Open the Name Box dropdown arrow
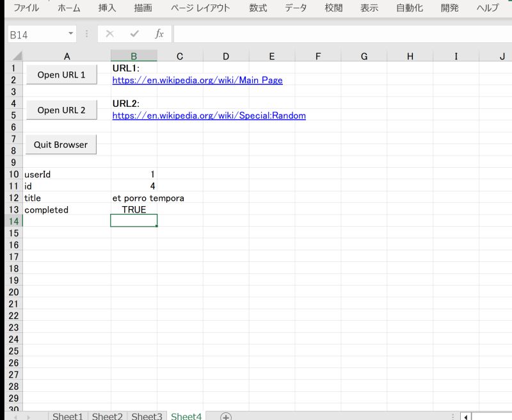Image resolution: width=512 pixels, height=420 pixels. pyautogui.click(x=70, y=33)
